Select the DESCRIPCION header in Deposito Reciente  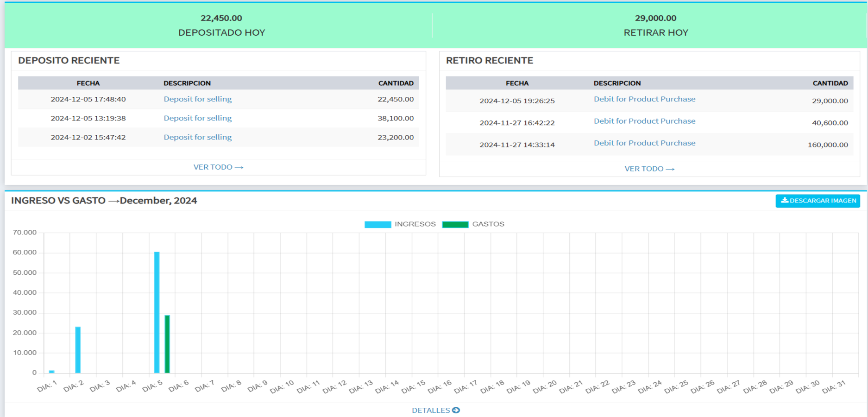(187, 83)
